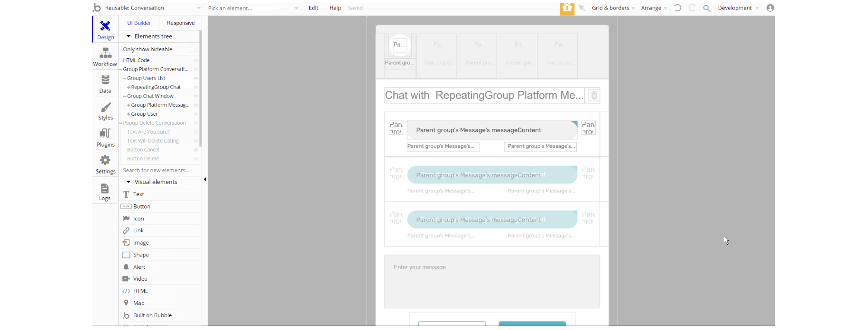Click the search magnifier icon

point(706,8)
